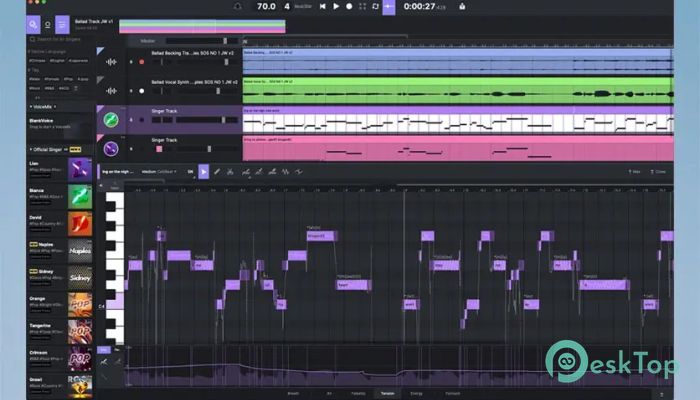Select the second pitch pen tool

(x=259, y=172)
